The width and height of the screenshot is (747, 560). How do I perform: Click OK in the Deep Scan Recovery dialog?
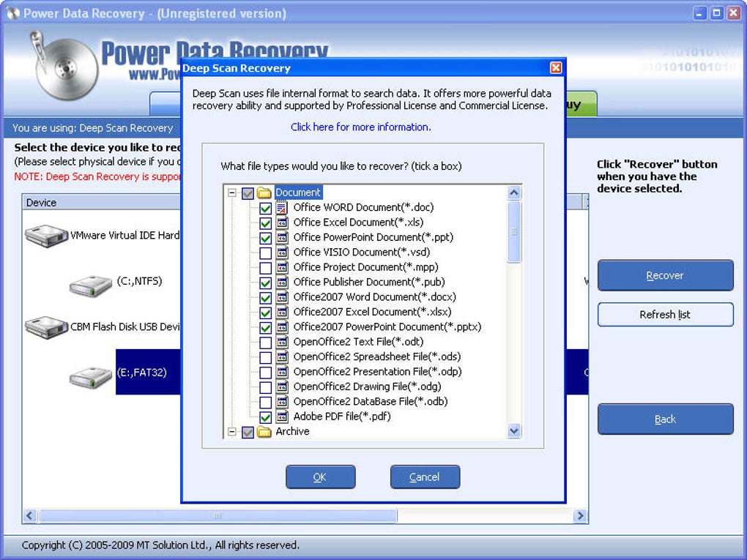tap(321, 477)
